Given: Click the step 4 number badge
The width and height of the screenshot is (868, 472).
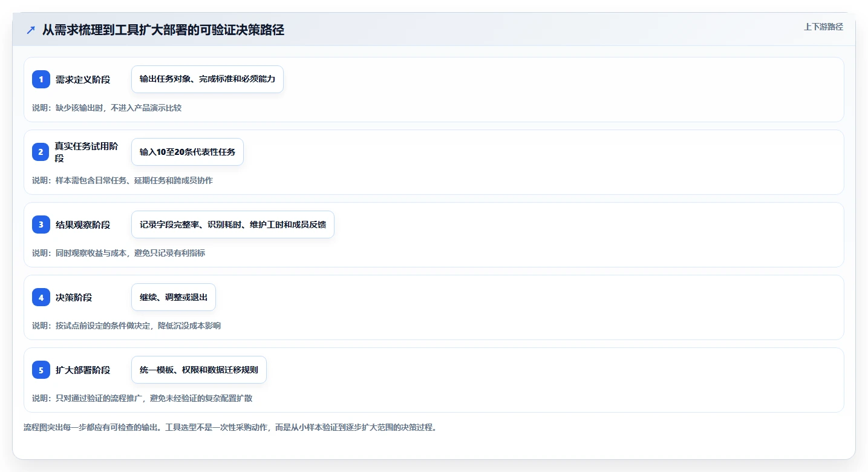Looking at the screenshot, I should (x=41, y=297).
